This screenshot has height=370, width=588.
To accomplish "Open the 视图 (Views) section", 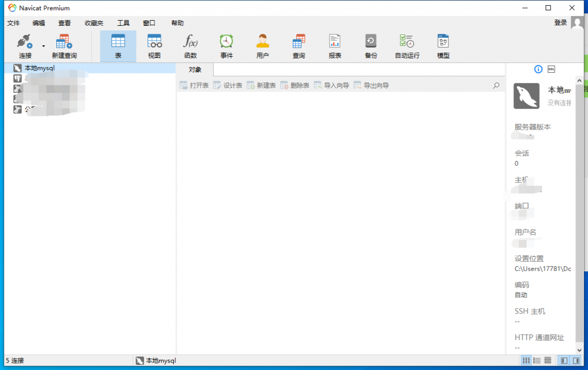I will coord(154,46).
